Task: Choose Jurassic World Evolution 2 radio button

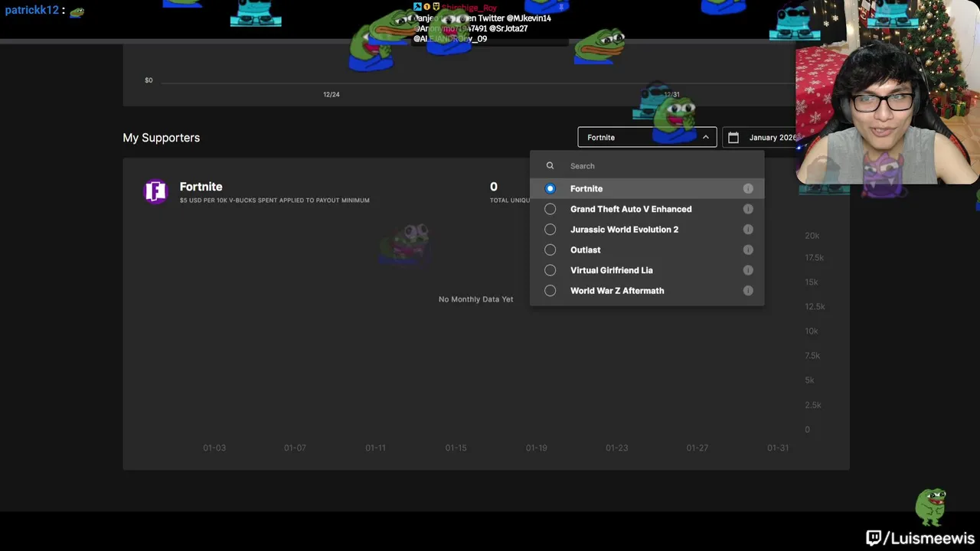Action: (x=550, y=230)
